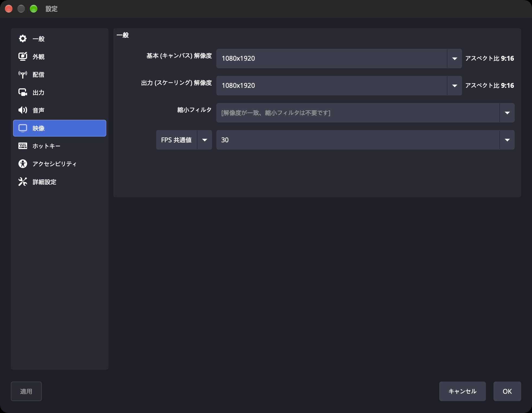
Task: Select the 外観 appearance icon
Action: 23,57
